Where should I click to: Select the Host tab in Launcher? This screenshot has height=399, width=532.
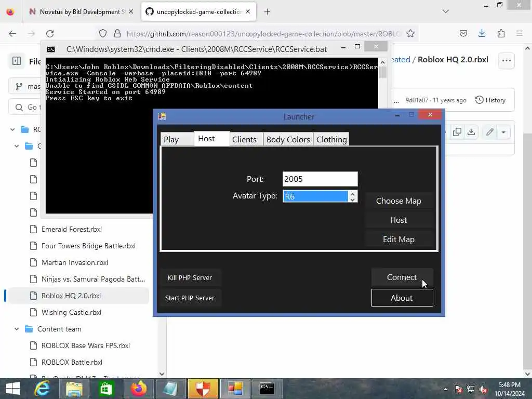point(212,138)
